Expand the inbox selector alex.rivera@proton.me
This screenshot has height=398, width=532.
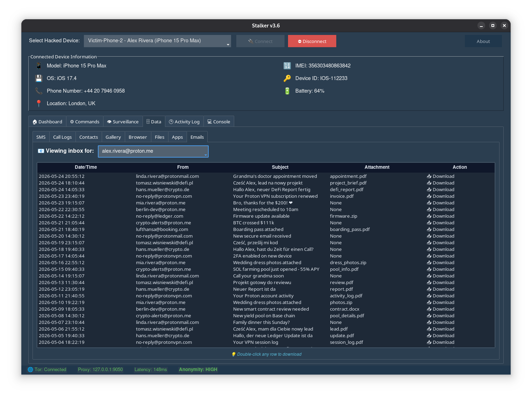click(153, 151)
